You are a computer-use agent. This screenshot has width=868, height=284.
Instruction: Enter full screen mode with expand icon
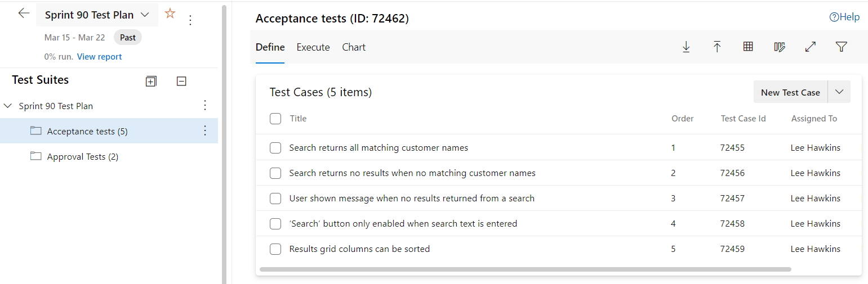(x=811, y=47)
